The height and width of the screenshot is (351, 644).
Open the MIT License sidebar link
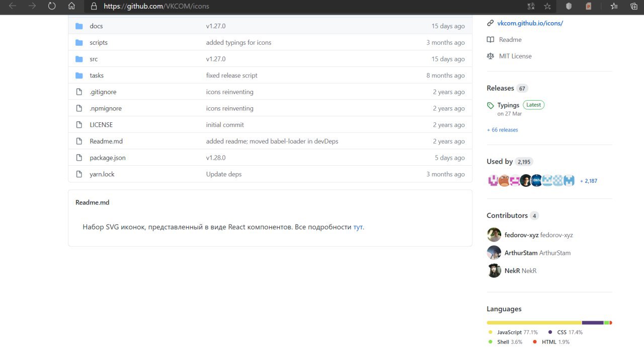(x=515, y=56)
